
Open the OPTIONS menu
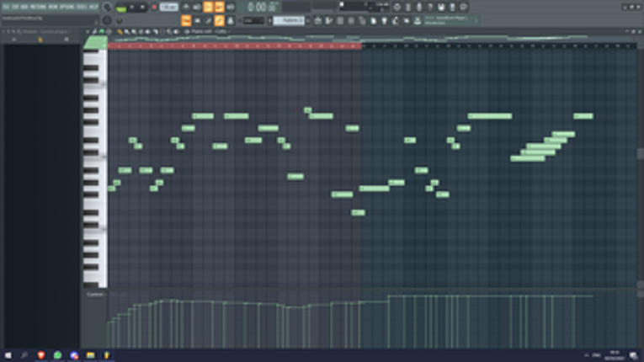(x=67, y=7)
